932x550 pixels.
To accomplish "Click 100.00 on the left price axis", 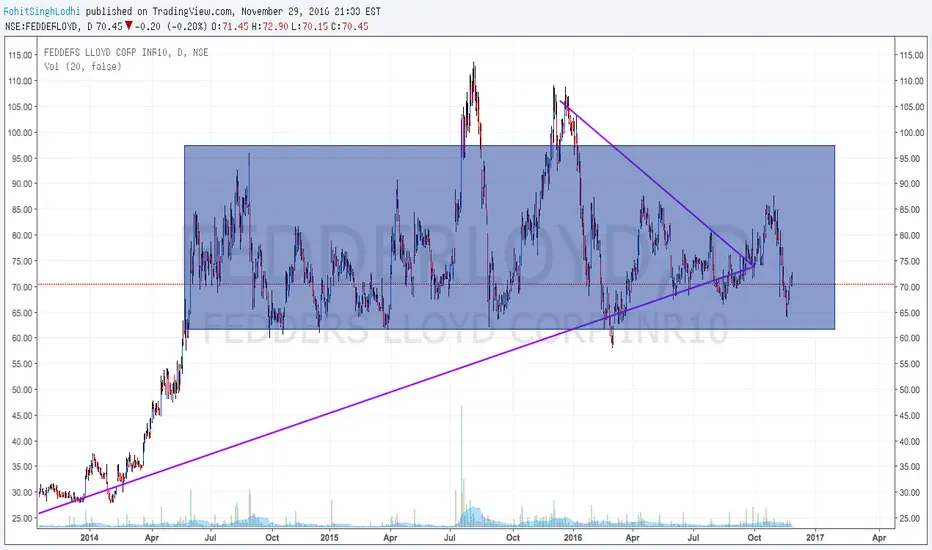I will 20,133.
